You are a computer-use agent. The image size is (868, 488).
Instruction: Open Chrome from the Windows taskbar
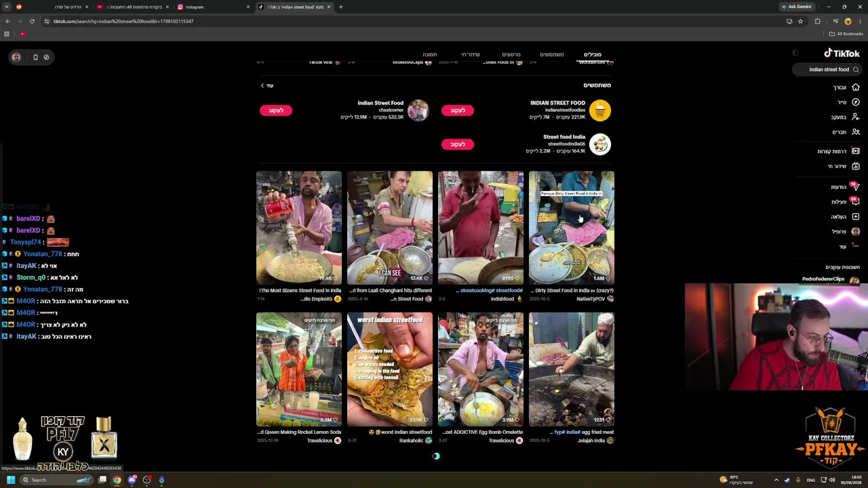[117, 480]
